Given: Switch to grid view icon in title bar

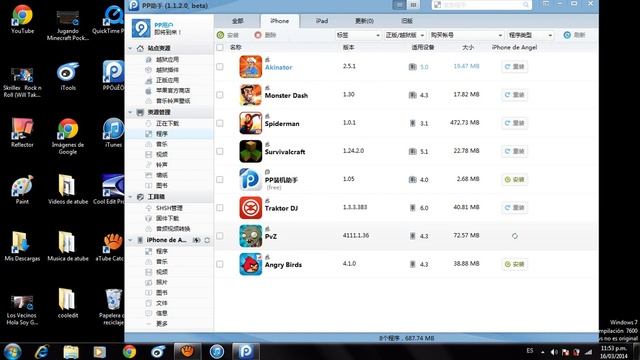Looking at the screenshot, I should click(x=413, y=5).
